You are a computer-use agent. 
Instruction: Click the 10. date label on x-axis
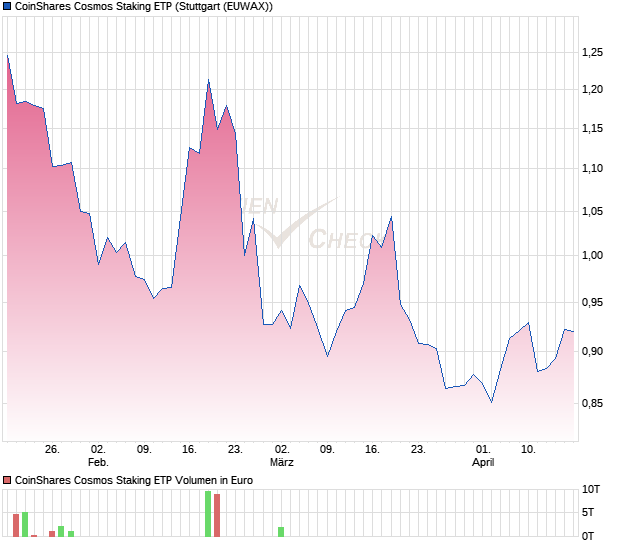coord(528,450)
